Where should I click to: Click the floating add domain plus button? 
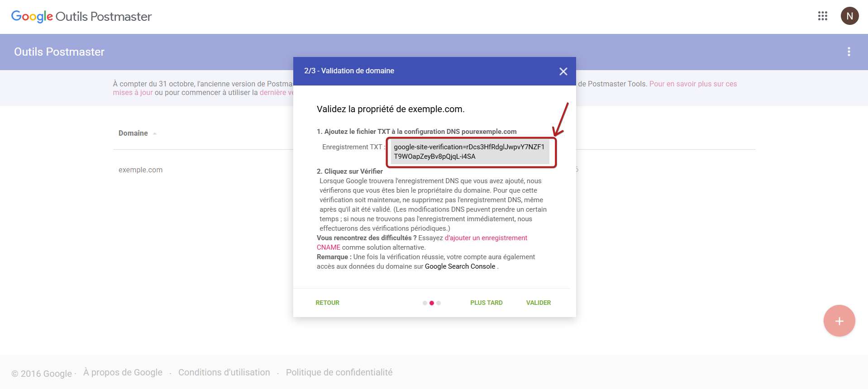pos(839,321)
